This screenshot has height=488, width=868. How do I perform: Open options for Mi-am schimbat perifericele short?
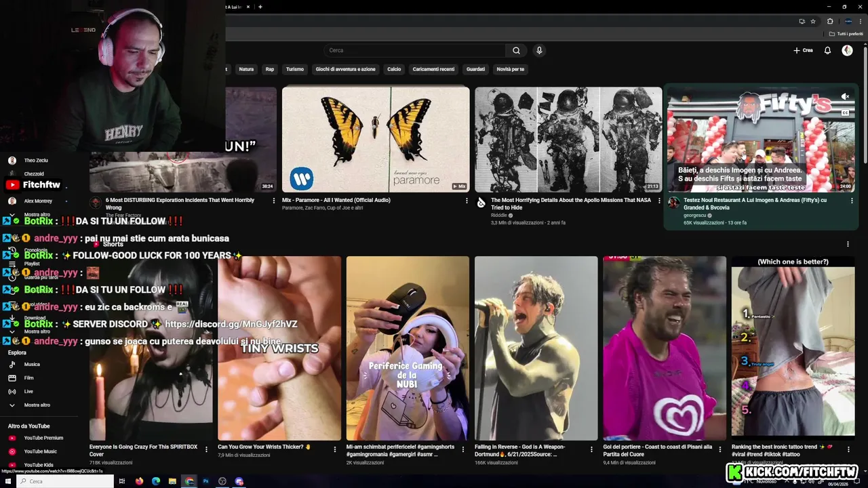462,449
